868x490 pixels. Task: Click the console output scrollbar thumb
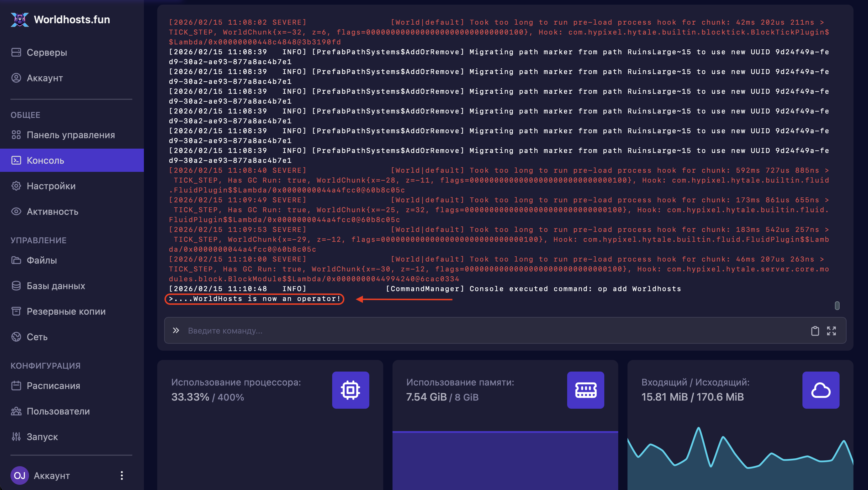tap(837, 306)
